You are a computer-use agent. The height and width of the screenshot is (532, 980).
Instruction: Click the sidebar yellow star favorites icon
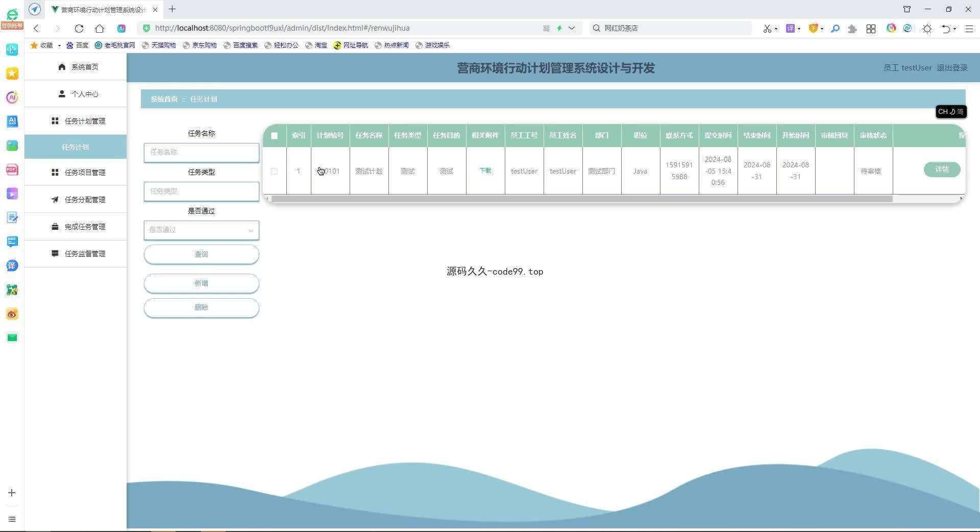(x=12, y=74)
